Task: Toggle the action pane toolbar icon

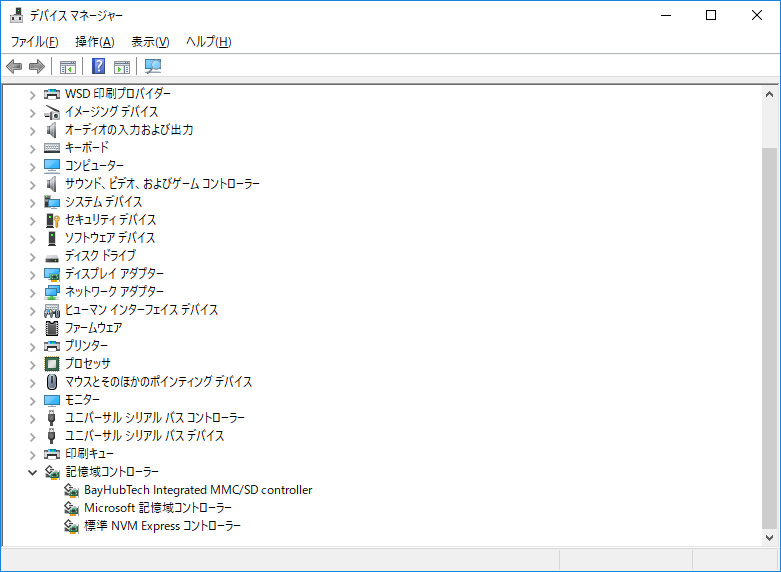Action: point(122,66)
